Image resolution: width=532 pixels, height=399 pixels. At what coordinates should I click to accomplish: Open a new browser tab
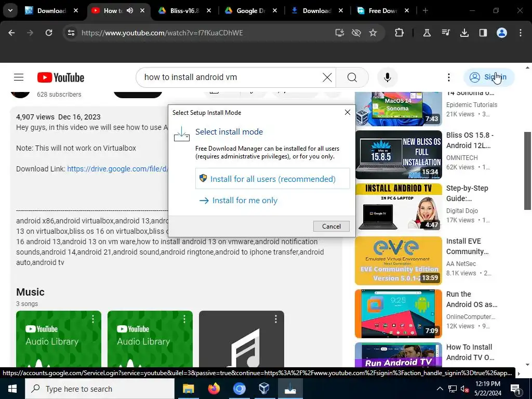(425, 10)
